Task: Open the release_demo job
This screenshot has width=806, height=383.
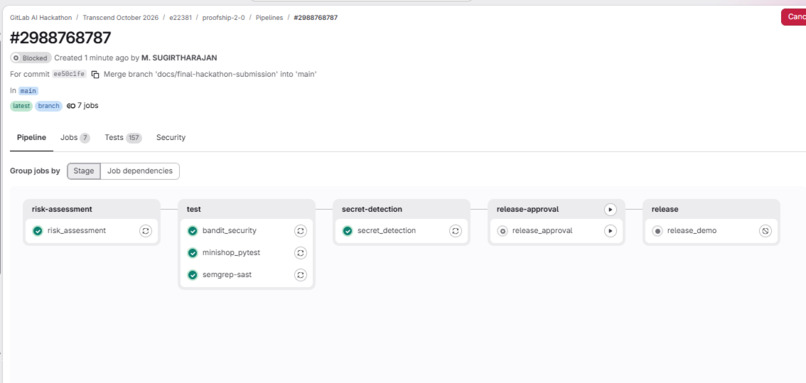Action: click(692, 231)
